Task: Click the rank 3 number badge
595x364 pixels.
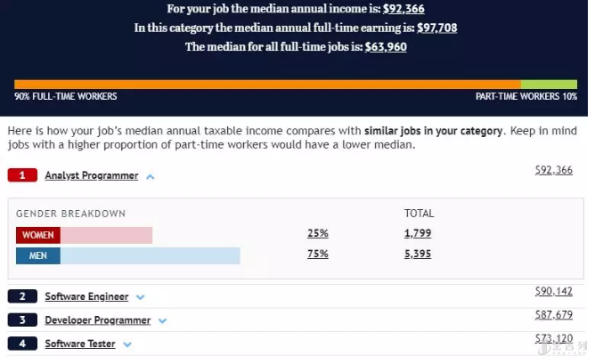Action: 21,320
